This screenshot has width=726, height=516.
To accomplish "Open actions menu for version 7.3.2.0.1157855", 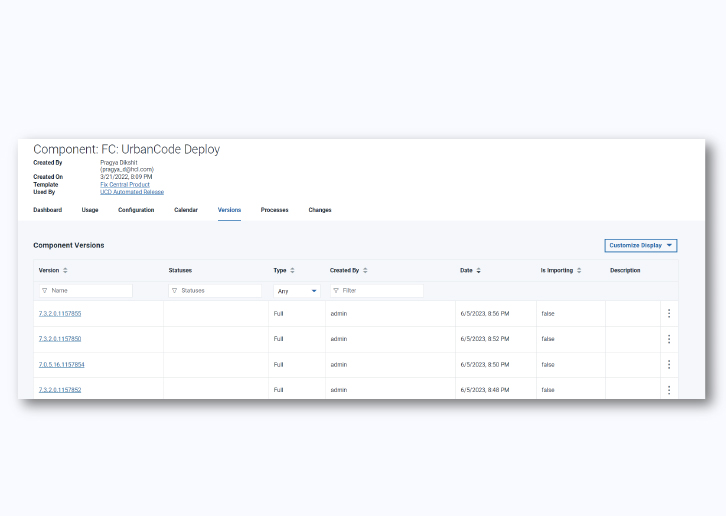I will point(668,313).
